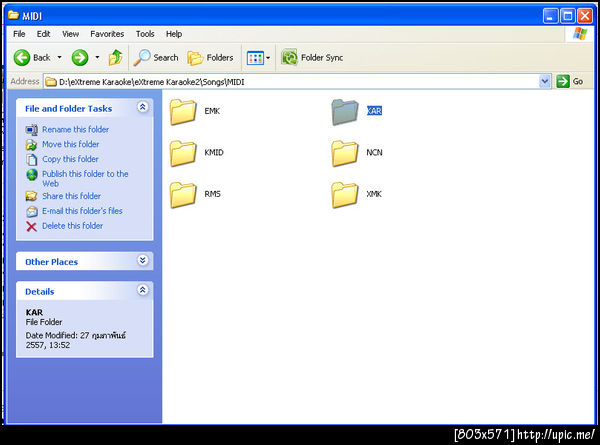
Task: Click the XMK folder name
Action: tap(374, 194)
